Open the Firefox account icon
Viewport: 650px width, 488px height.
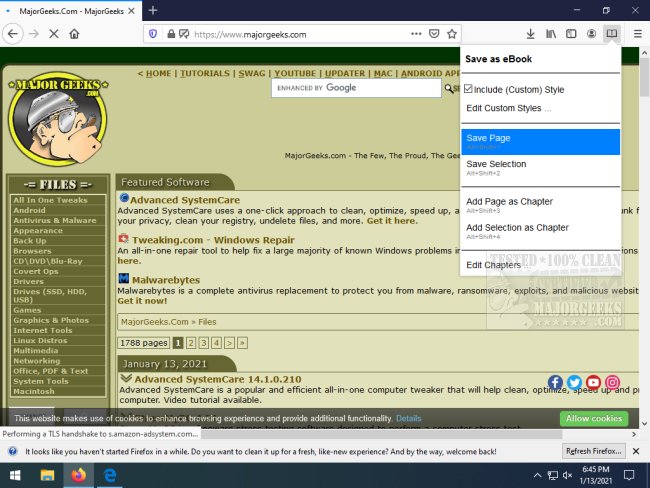[591, 34]
